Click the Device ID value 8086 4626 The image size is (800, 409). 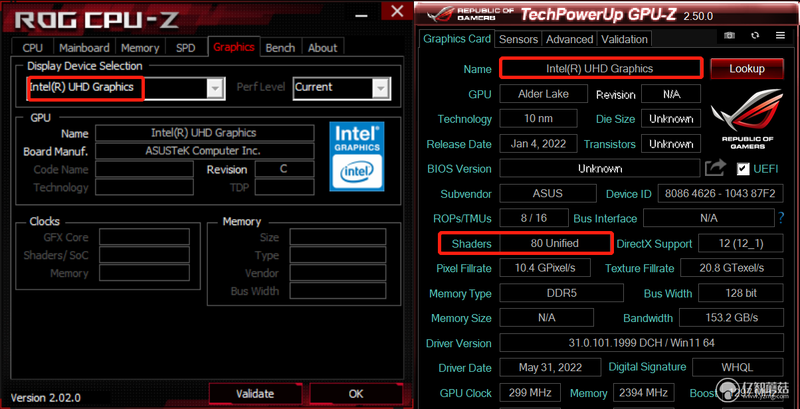coord(720,194)
